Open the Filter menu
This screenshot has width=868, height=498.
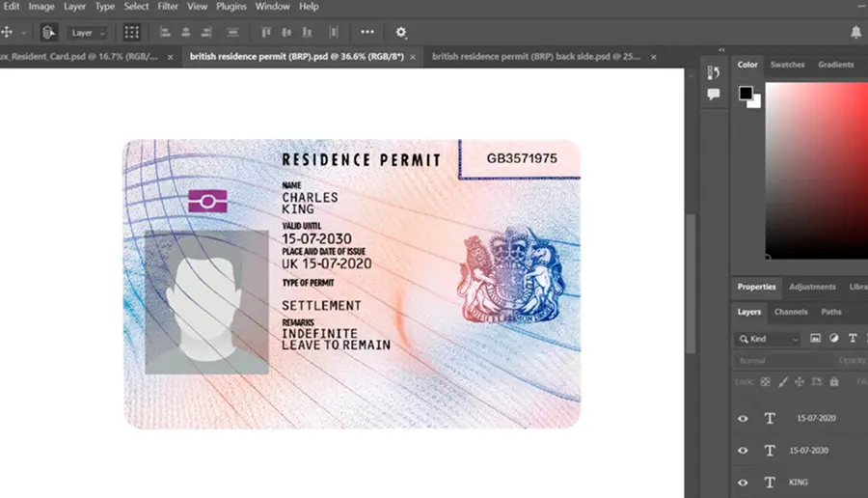168,7
